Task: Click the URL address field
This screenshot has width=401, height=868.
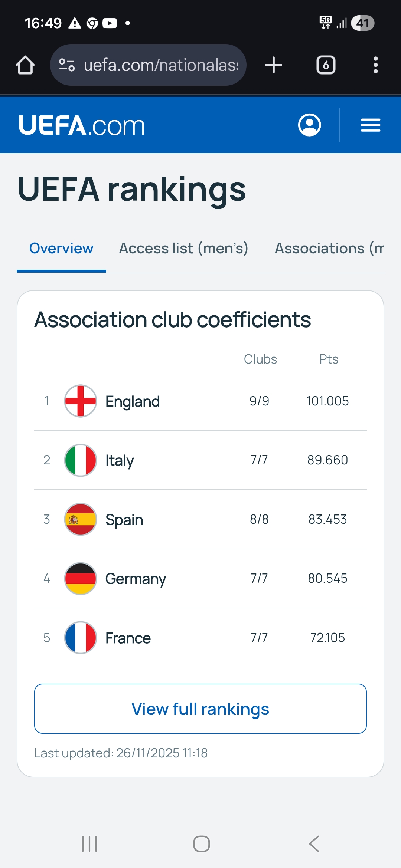Action: point(161,65)
